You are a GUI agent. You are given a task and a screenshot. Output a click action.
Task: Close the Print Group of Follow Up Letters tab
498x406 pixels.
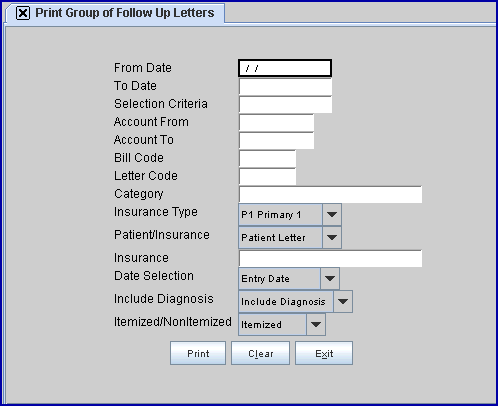coord(23,13)
